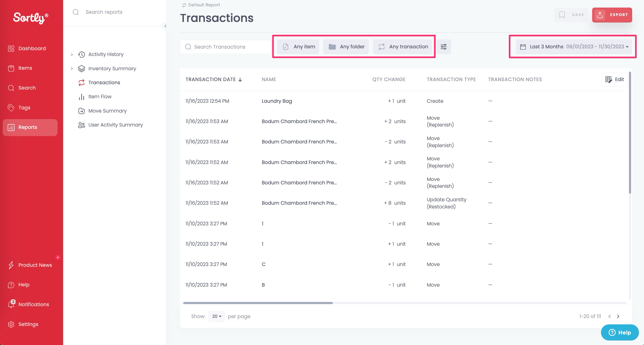Open the Reports section
Screen dimensions: 644x345
coord(28,127)
